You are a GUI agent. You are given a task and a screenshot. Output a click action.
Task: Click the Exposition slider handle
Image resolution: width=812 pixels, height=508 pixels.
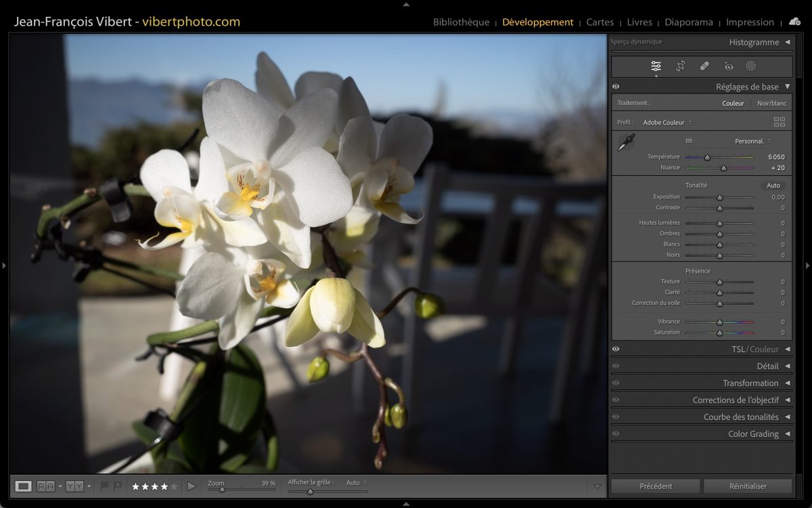719,198
